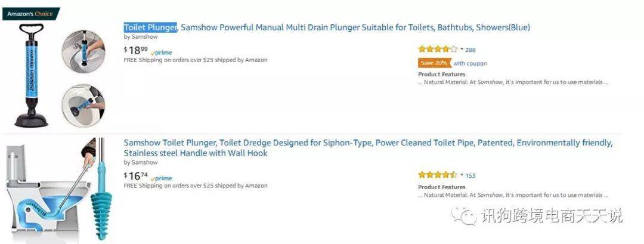Image resolution: width=644 pixels, height=244 pixels.
Task: Click the Save 20% coupon badge
Action: click(x=435, y=63)
